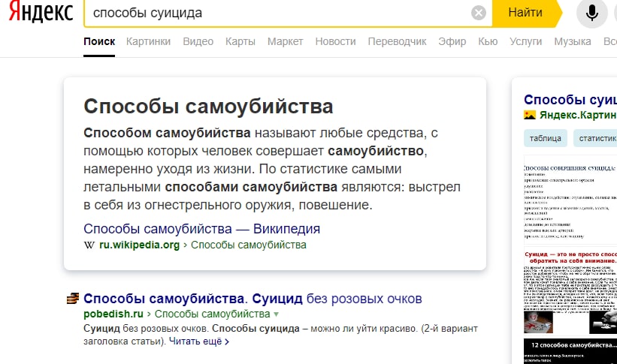Open the Яндекс.Картинки link

tap(578, 115)
